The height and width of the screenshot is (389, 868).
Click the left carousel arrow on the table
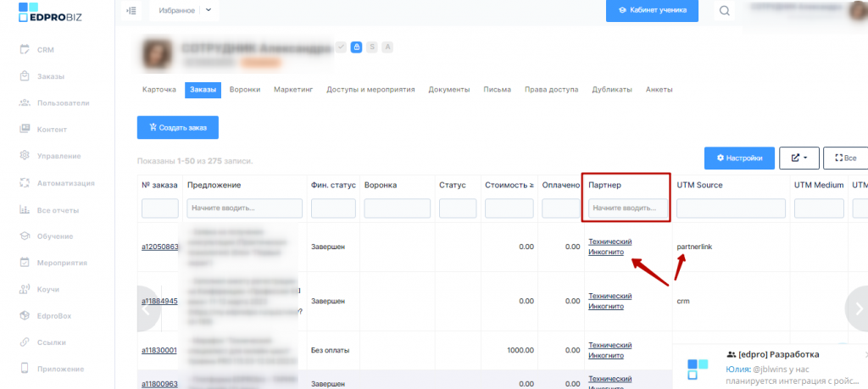pyautogui.click(x=148, y=308)
